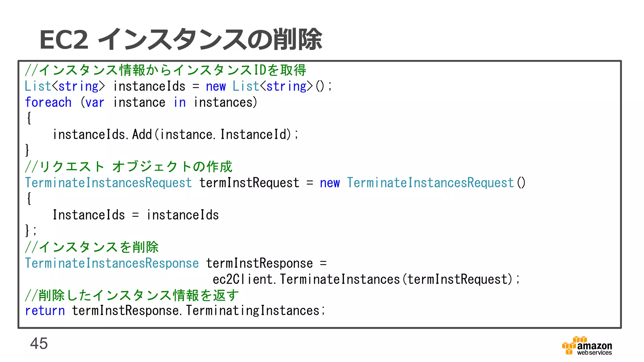
Task: Click the slide number 45
Action: pos(39,343)
